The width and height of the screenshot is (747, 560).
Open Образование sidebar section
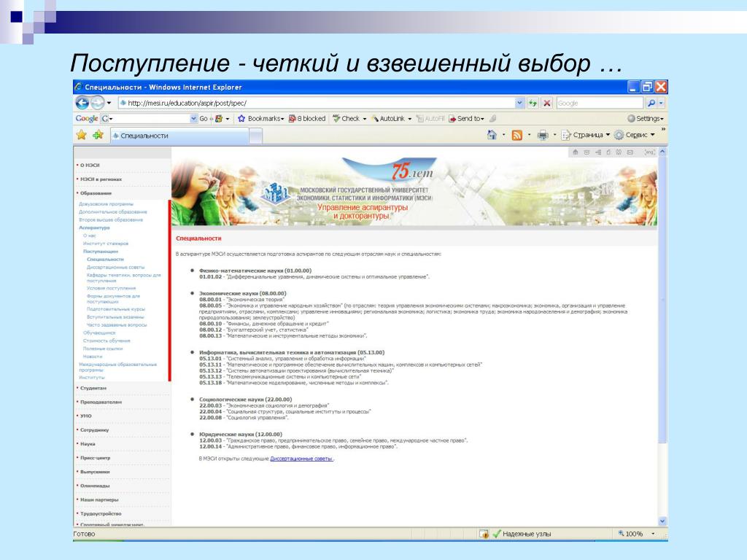tap(96, 193)
